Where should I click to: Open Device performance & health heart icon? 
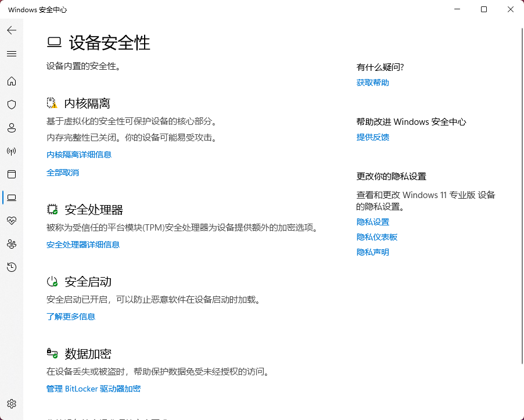tap(12, 221)
